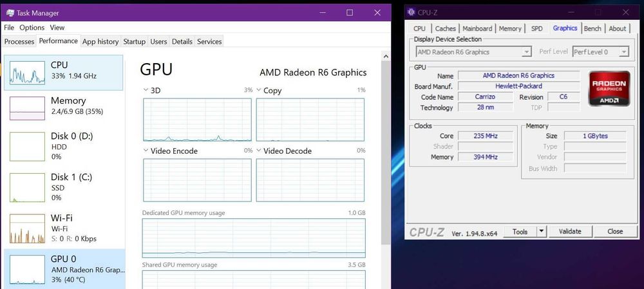This screenshot has height=289, width=644.
Task: Click the Revision C6 field
Action: (563, 97)
